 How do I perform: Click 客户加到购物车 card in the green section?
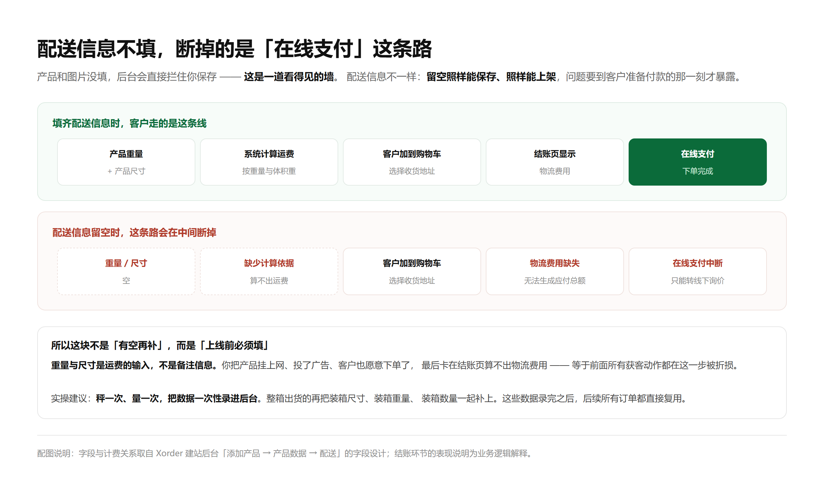[412, 162]
